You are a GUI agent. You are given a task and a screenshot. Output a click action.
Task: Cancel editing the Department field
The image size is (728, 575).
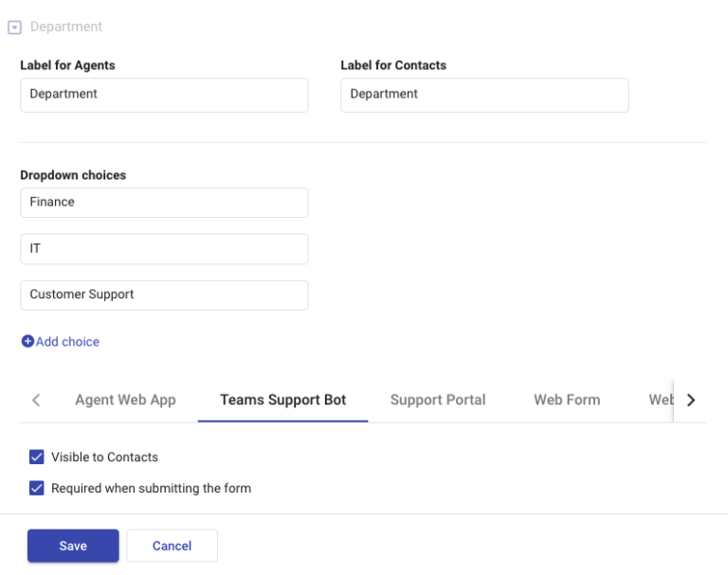[x=172, y=546]
